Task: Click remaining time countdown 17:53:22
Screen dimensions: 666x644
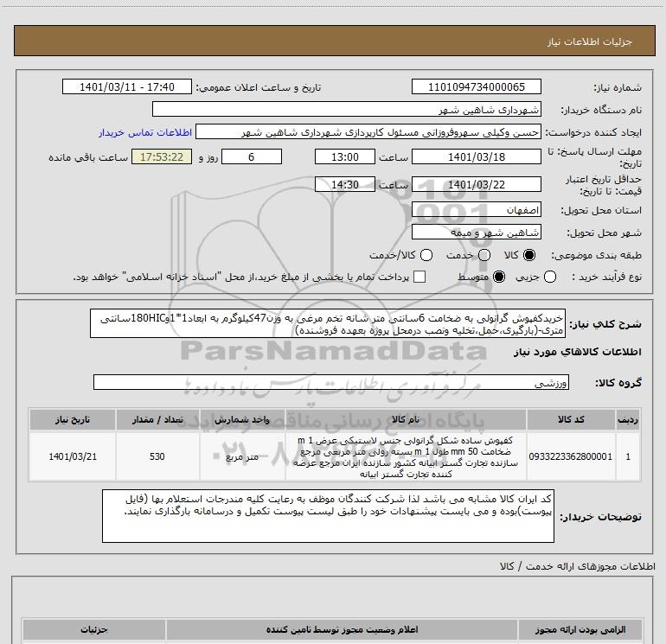Action: click(162, 156)
